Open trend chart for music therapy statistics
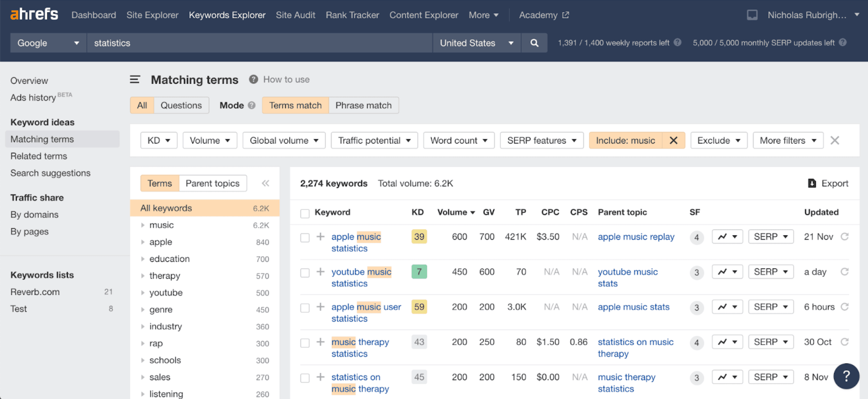This screenshot has width=868, height=399. pos(727,342)
